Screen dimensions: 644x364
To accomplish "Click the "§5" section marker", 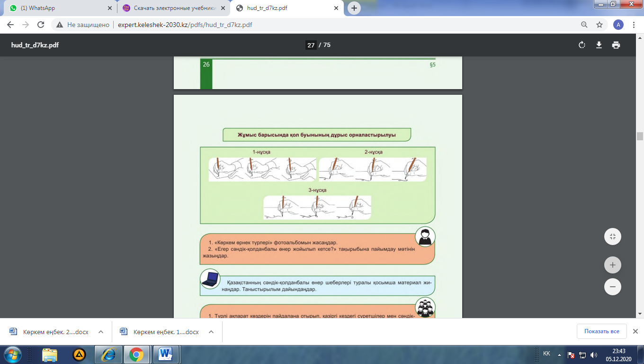I will tap(432, 64).
